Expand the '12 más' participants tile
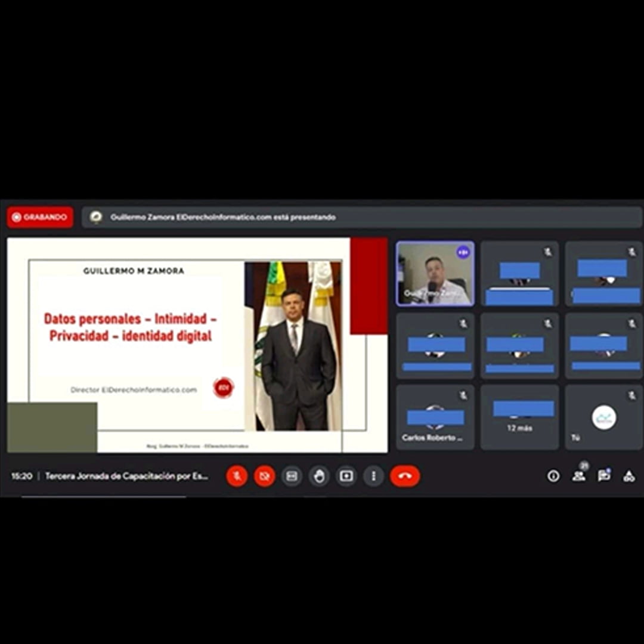This screenshot has width=644, height=644. tap(519, 417)
